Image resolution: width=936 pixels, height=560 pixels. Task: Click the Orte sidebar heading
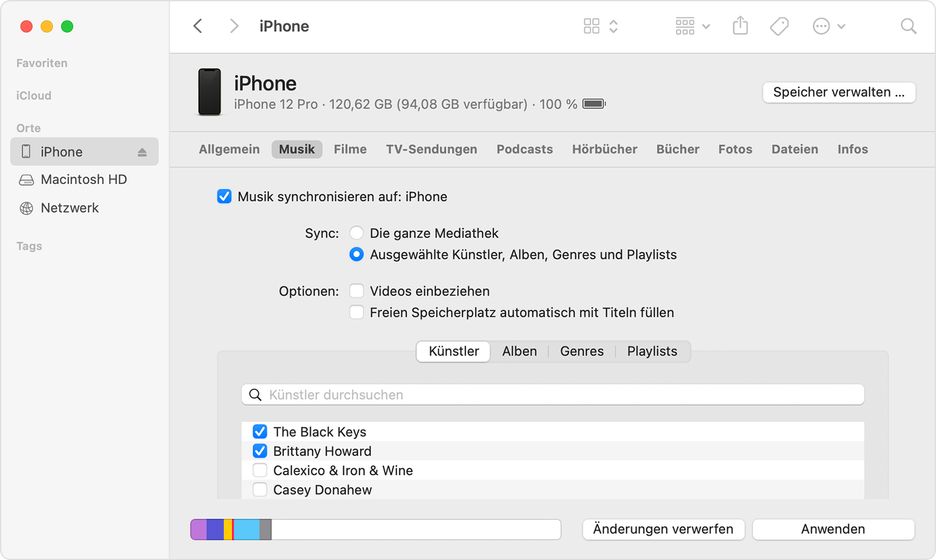pyautogui.click(x=29, y=128)
